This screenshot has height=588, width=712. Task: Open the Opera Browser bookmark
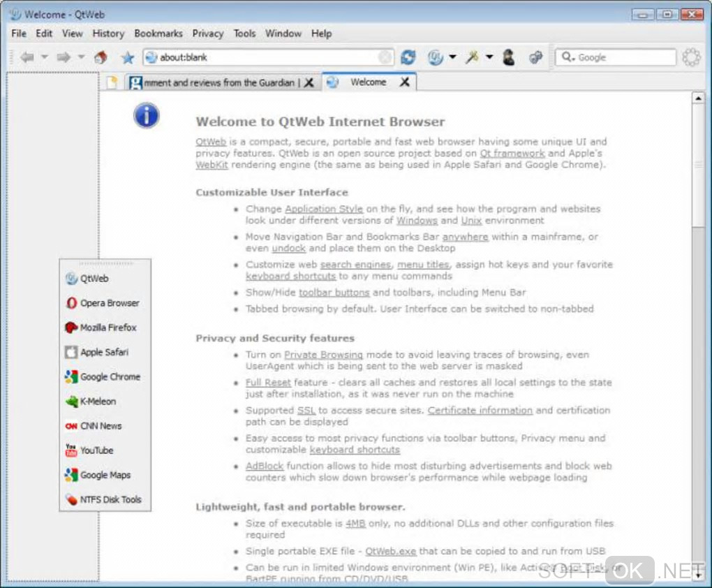103,303
